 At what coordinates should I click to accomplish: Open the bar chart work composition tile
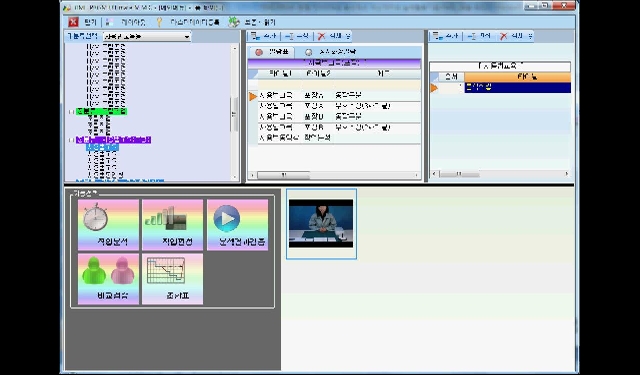coord(173,225)
